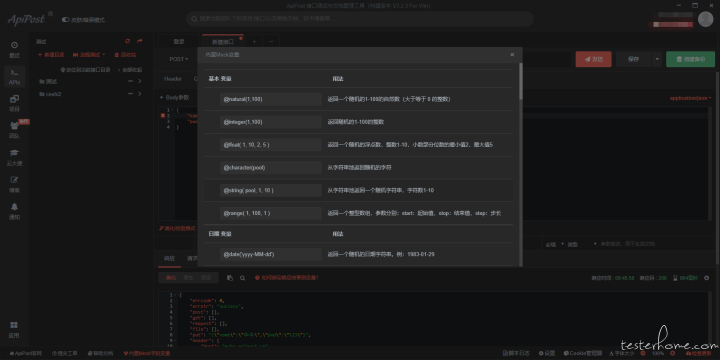Select the 原生 raw response view tab

[x=188, y=278]
